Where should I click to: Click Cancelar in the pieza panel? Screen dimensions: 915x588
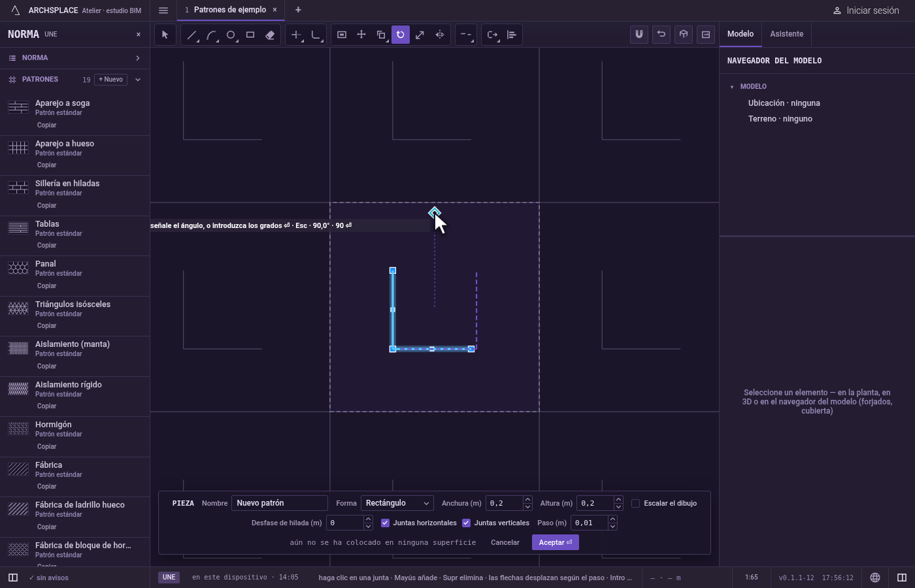pos(505,542)
